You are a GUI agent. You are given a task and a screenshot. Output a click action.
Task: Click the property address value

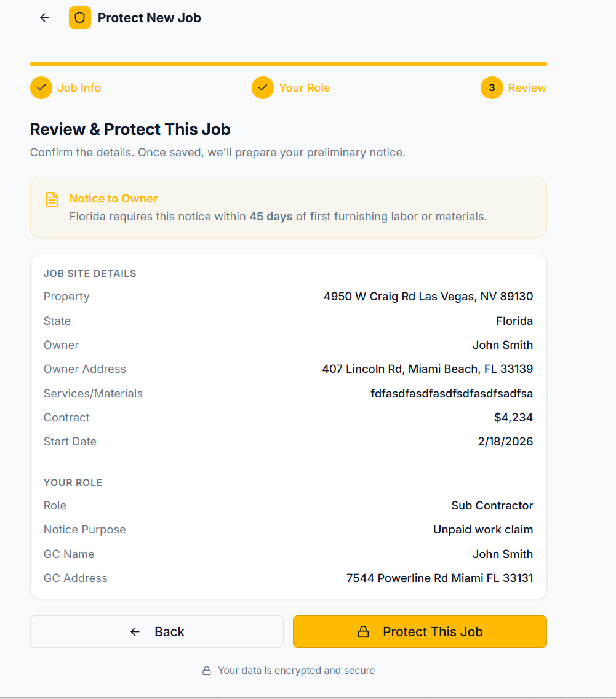(x=428, y=297)
